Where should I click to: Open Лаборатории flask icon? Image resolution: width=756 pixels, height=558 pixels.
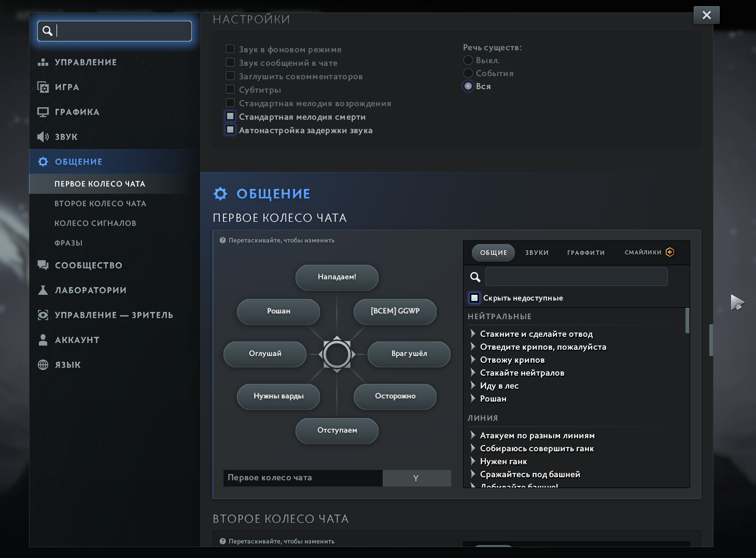[43, 290]
